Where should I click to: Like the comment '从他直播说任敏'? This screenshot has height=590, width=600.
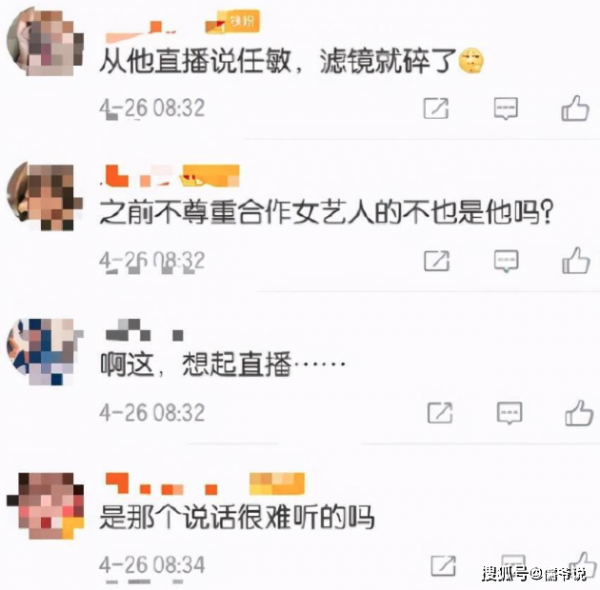tap(575, 108)
